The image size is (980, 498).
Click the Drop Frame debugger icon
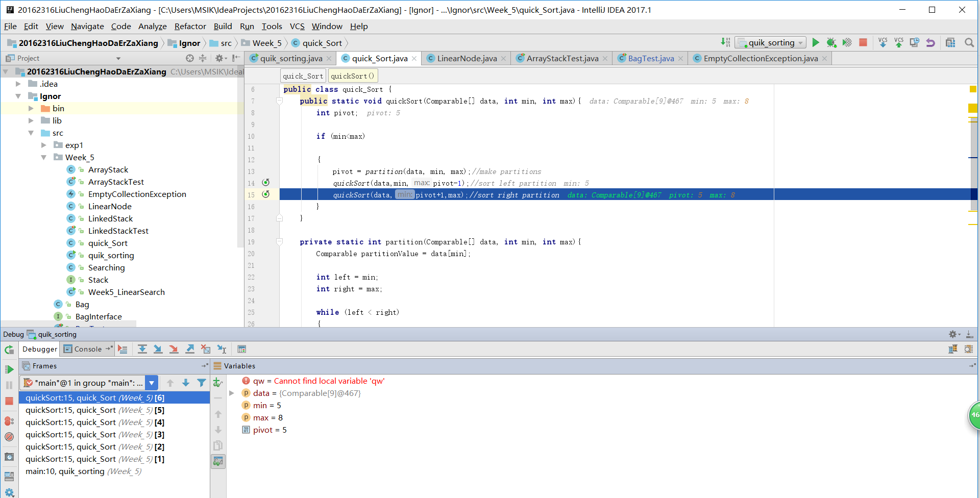[x=206, y=349]
